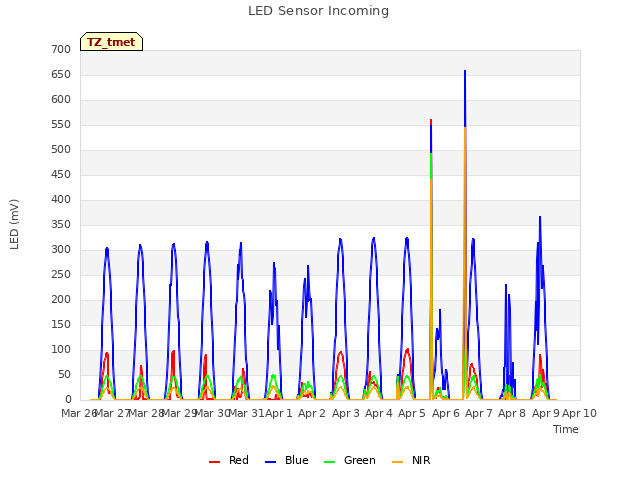Click the 650 y-axis tick label

61,75
